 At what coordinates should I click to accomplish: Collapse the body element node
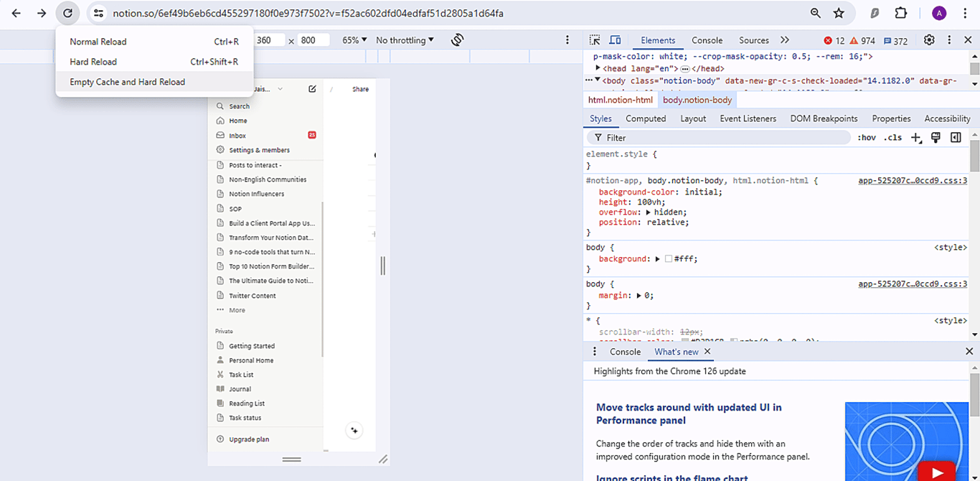[598, 80]
